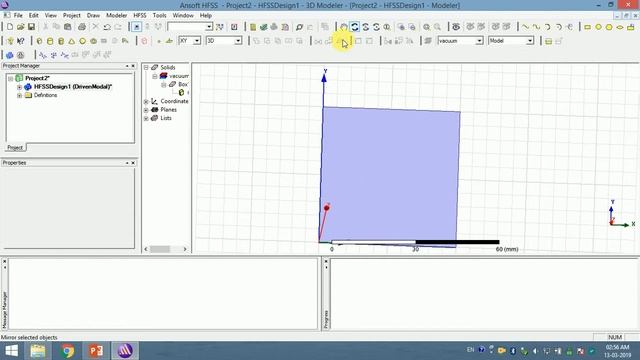
Task: Open the Model dropdown in the toolbar
Action: (x=530, y=41)
